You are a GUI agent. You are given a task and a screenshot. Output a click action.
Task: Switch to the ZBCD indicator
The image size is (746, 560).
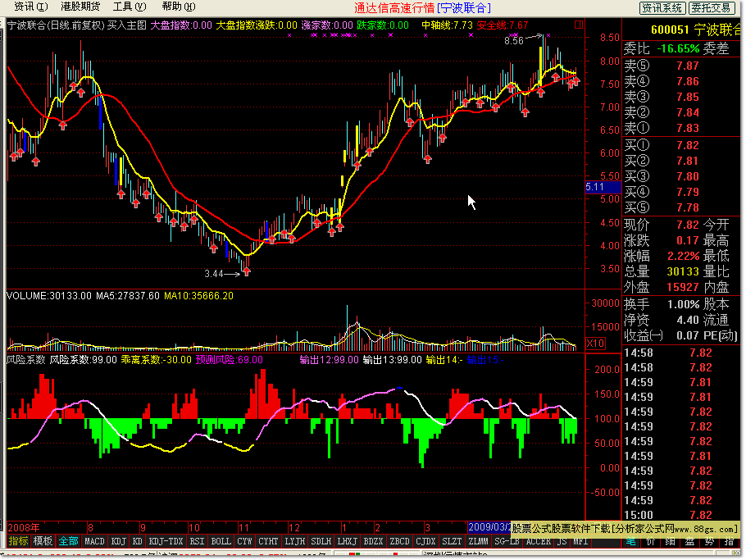(x=399, y=541)
